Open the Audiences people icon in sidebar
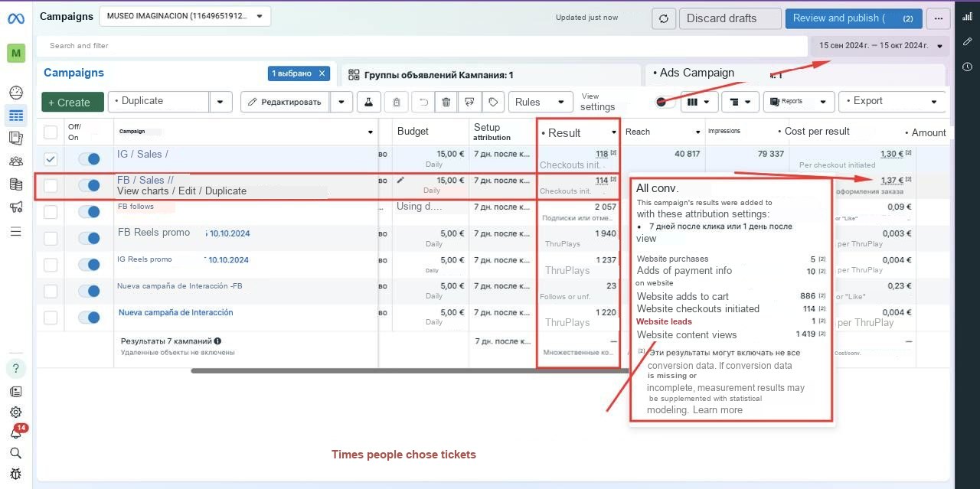Viewport: 980px width, 489px height. click(x=16, y=161)
